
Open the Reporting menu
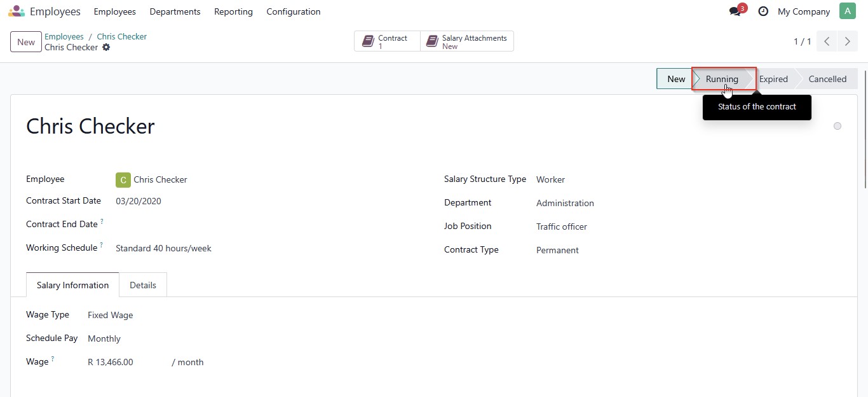click(x=233, y=11)
